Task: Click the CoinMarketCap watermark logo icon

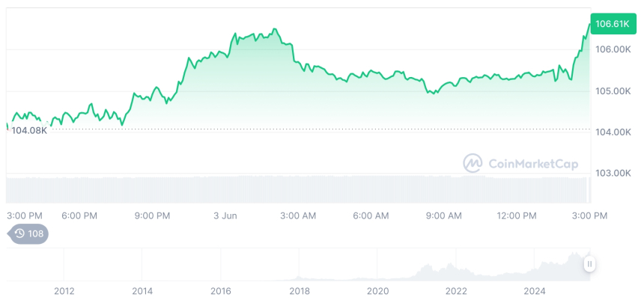Action: [473, 163]
